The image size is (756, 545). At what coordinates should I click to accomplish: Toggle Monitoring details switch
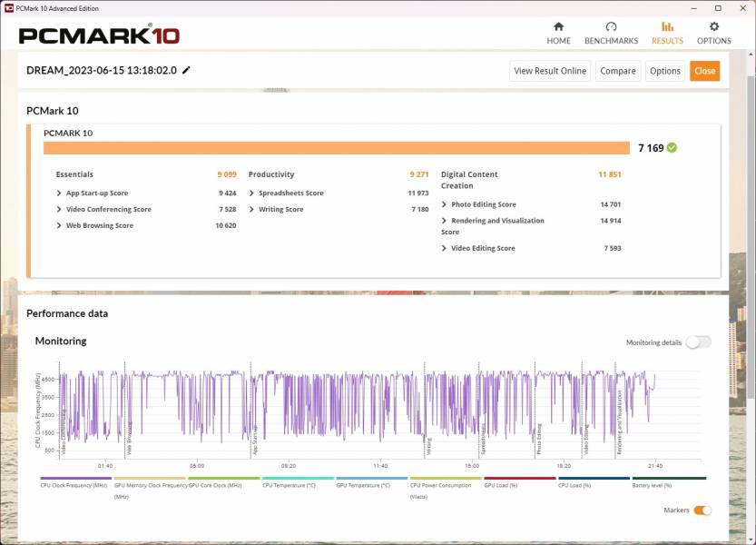699,342
